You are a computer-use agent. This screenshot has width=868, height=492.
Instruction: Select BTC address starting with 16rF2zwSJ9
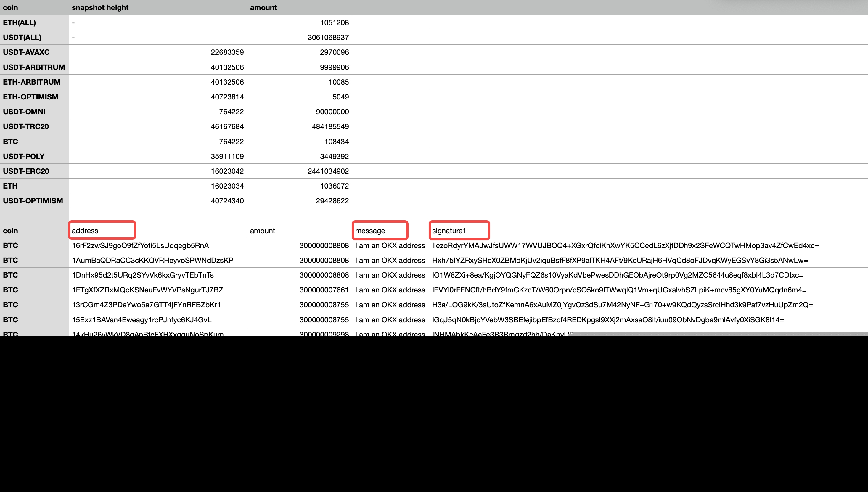(140, 246)
